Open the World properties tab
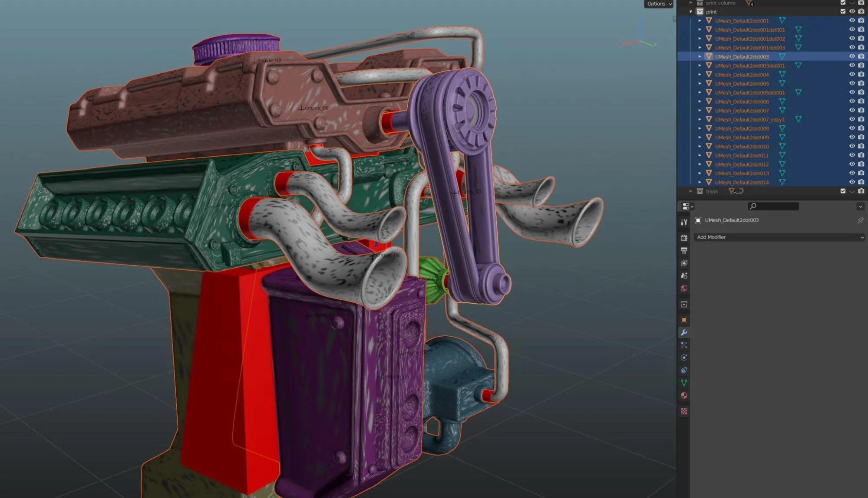 click(x=684, y=288)
